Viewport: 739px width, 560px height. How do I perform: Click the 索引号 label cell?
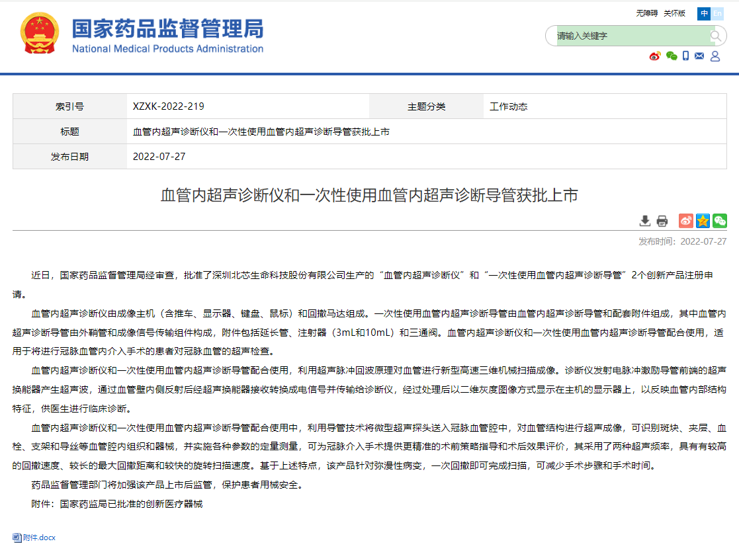[69, 106]
